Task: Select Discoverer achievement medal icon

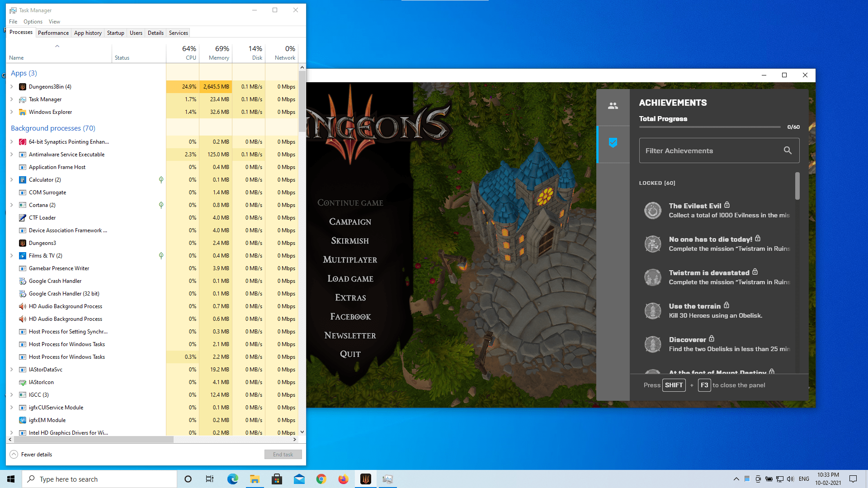Action: (653, 344)
